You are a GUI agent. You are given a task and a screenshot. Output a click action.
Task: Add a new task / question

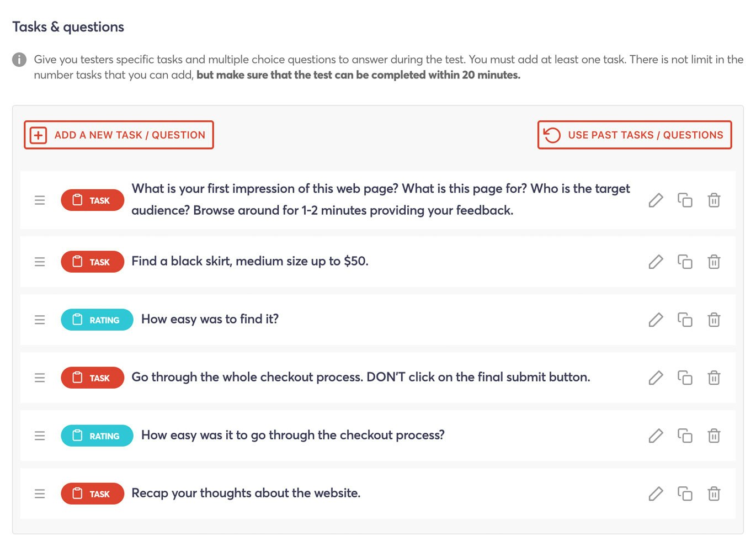point(119,135)
